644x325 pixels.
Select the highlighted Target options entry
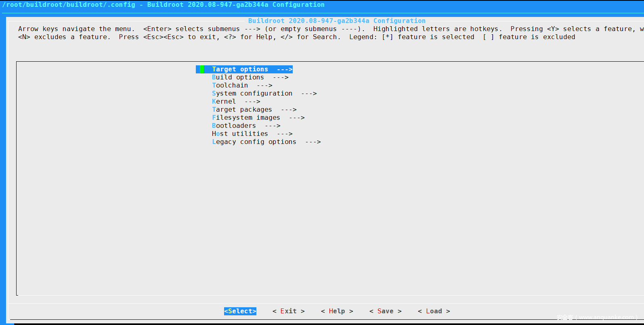[x=240, y=69]
